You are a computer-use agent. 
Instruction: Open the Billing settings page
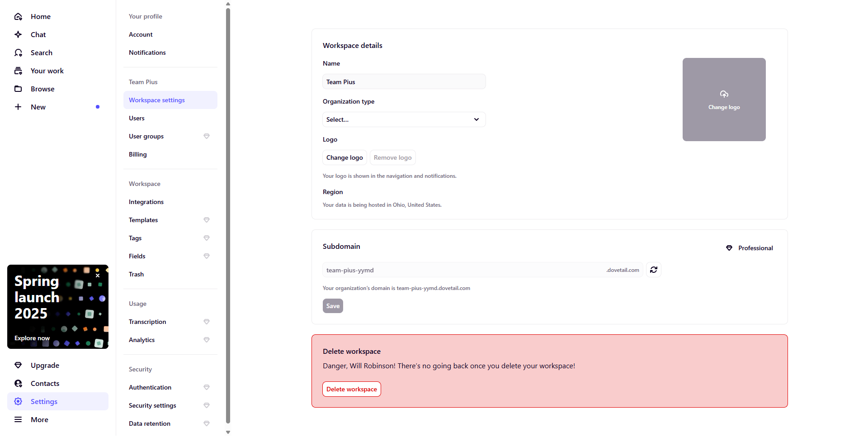pos(137,155)
